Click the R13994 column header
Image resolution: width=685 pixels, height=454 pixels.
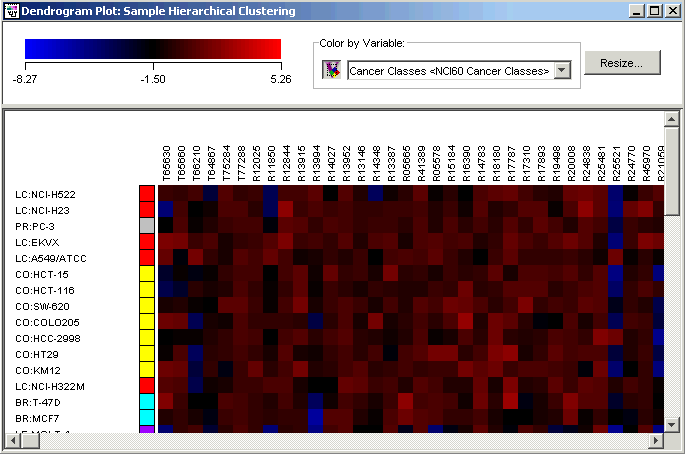[316, 163]
